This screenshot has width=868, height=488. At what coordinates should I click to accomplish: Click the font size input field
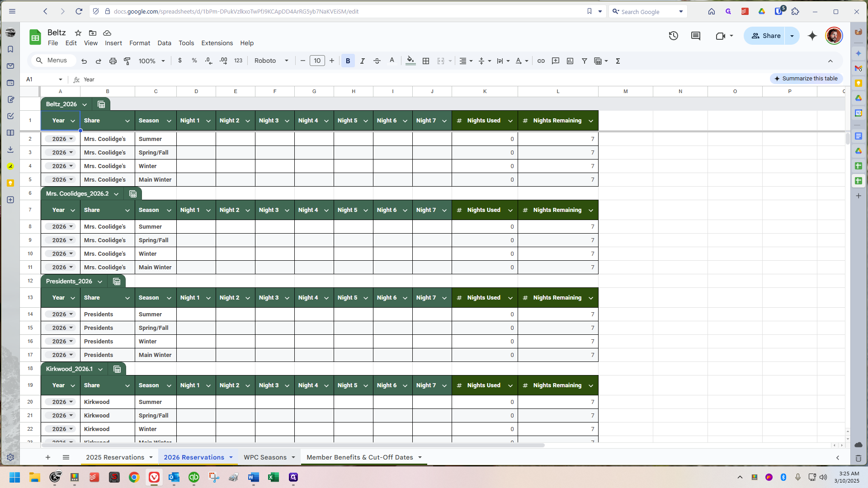317,61
